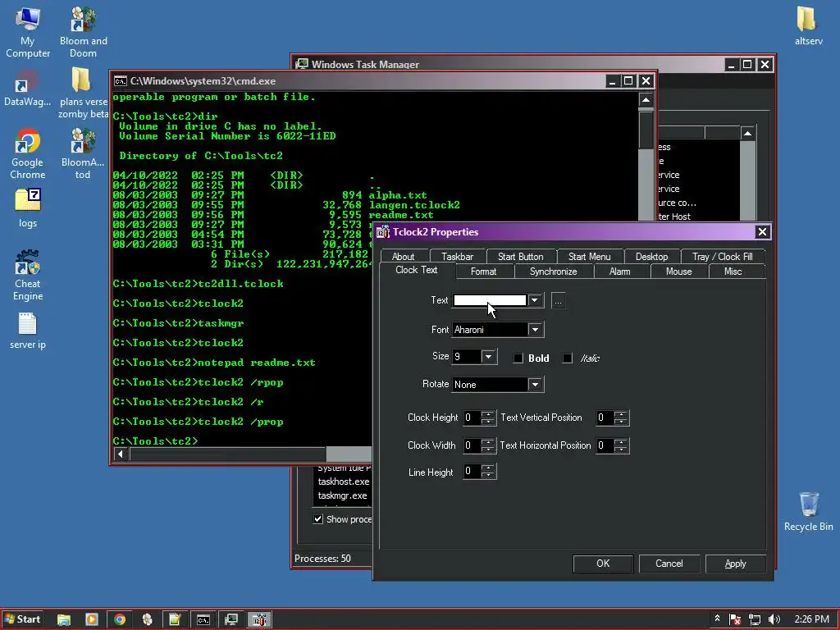This screenshot has height=630, width=840.
Task: Launch Cheat Engine from the desktop
Action: point(27,276)
